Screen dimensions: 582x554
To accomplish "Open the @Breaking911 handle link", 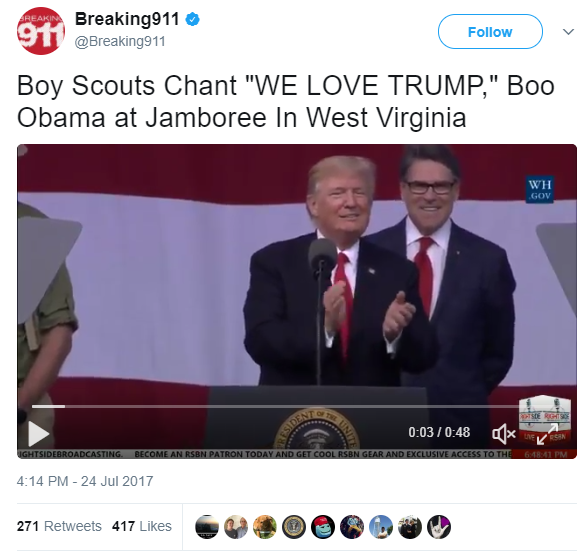I will point(120,41).
